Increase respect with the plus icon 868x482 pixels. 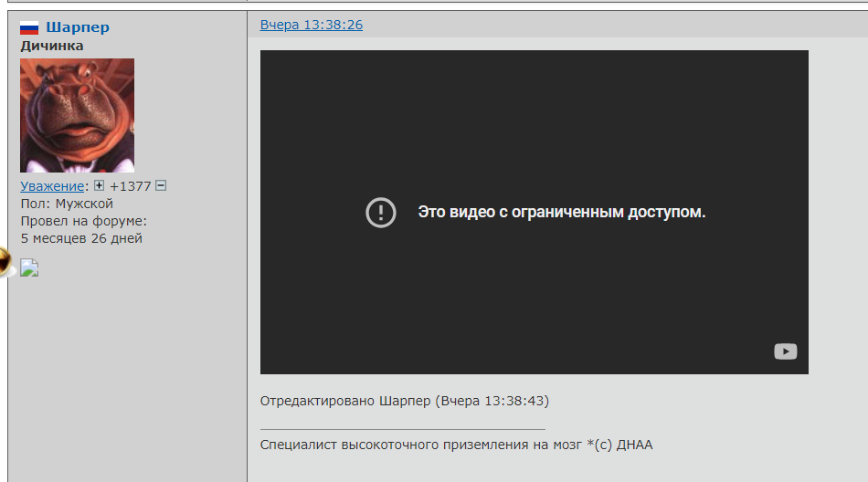coord(99,185)
